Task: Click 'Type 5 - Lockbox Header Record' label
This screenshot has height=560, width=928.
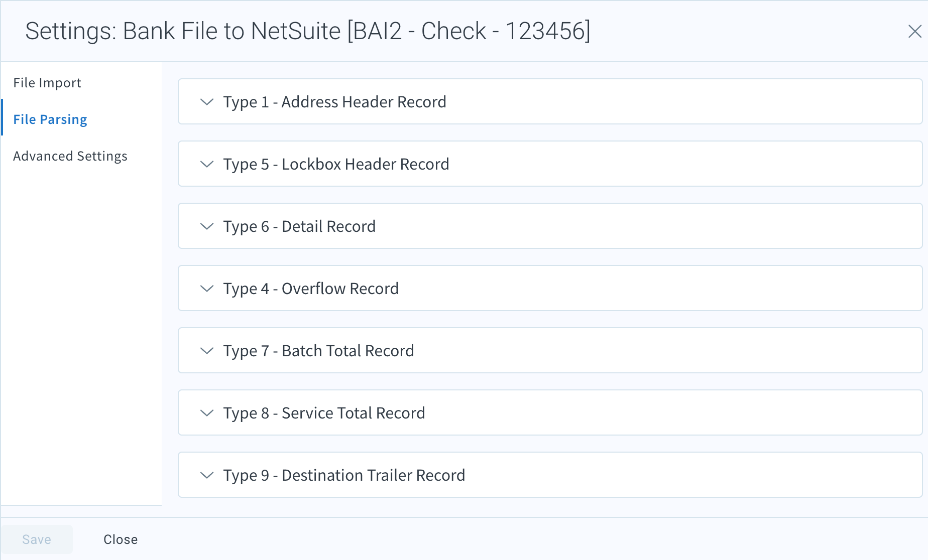Action: coord(336,164)
